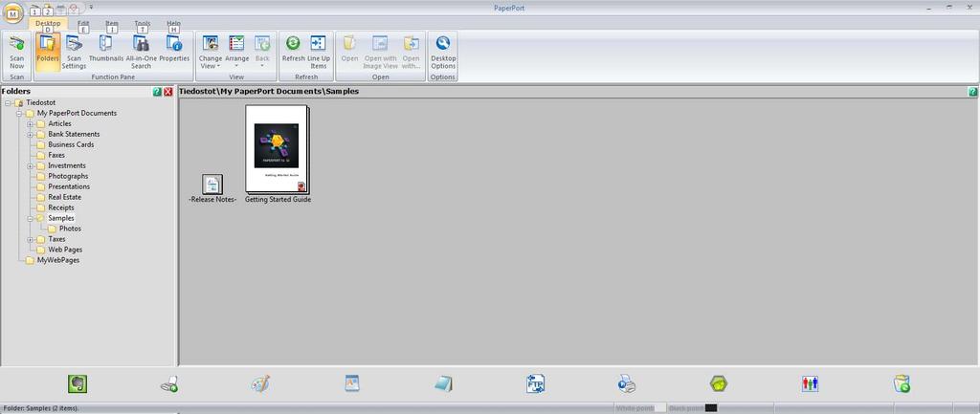This screenshot has height=414, width=980.
Task: Switch to the Tools ribbon tab
Action: point(143,24)
